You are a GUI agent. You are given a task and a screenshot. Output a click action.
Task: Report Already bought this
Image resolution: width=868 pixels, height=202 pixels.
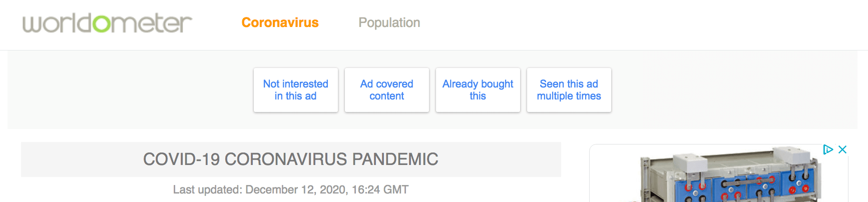click(478, 90)
